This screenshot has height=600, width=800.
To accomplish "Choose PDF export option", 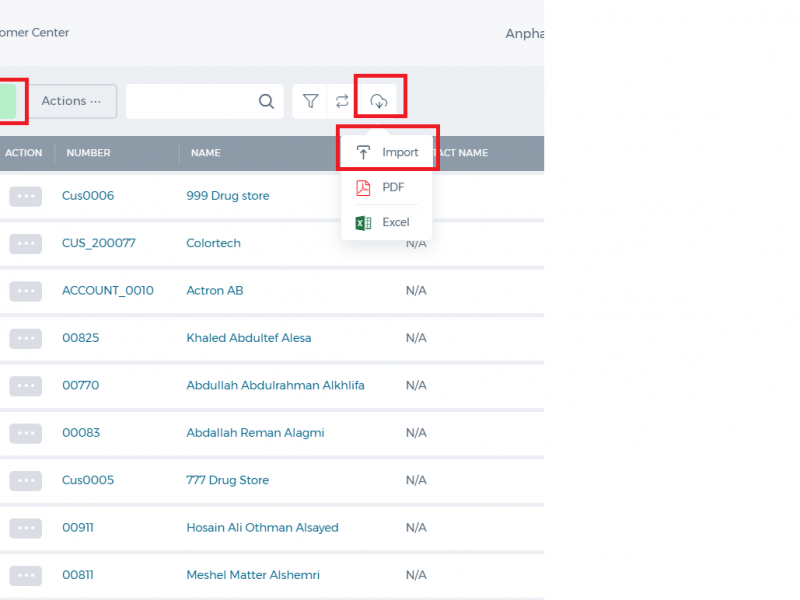I will 387,187.
